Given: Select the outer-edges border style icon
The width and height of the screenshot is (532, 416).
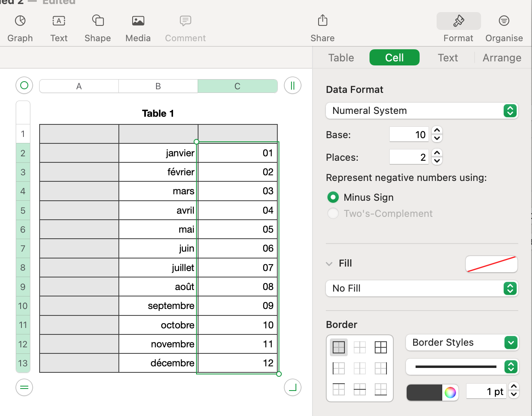Looking at the screenshot, I should [x=338, y=347].
